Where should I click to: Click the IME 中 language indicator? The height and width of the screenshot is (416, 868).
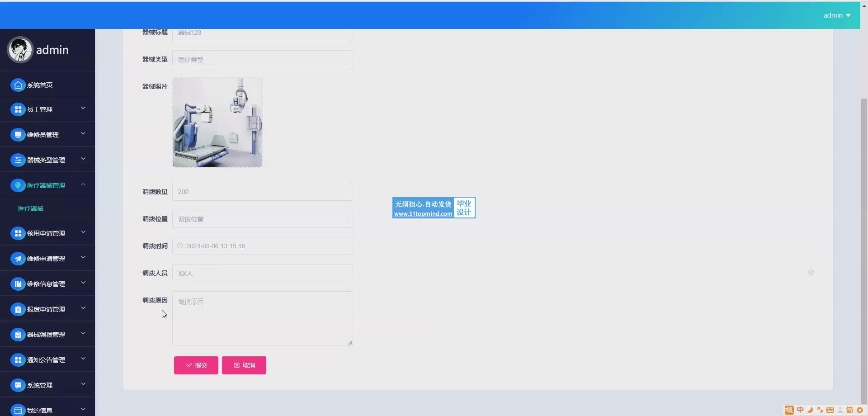point(800,410)
